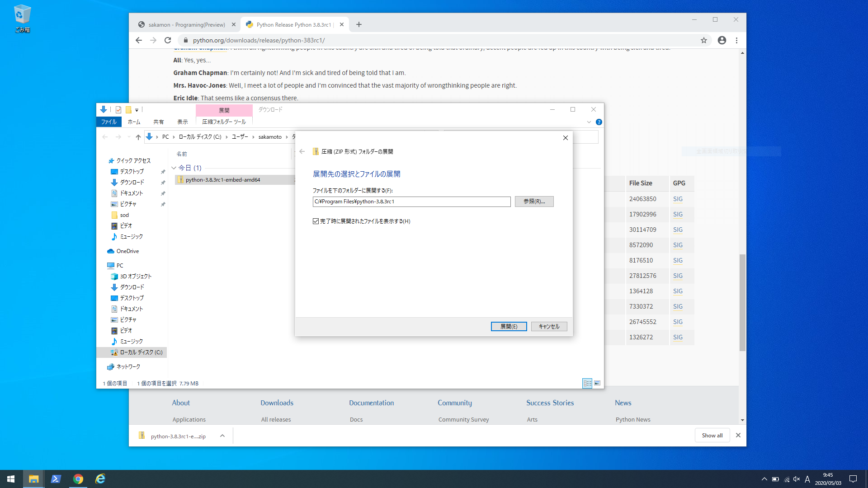
Task: Show hidden tray icons chevron
Action: point(764,479)
